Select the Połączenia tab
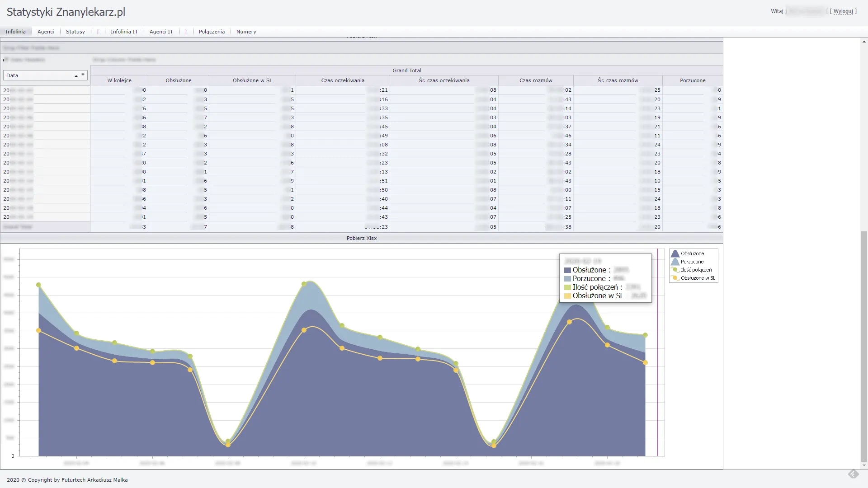The width and height of the screenshot is (868, 488). pos(212,32)
